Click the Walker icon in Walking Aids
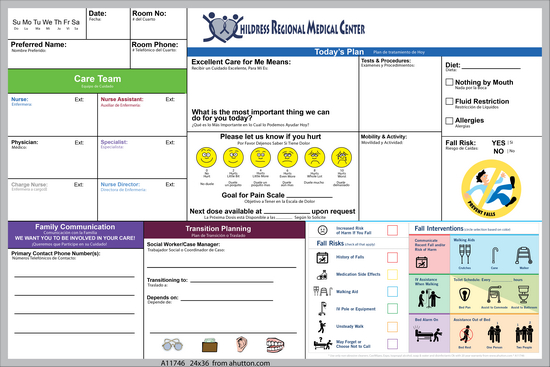The height and width of the screenshot is (367, 550). pyautogui.click(x=524, y=255)
